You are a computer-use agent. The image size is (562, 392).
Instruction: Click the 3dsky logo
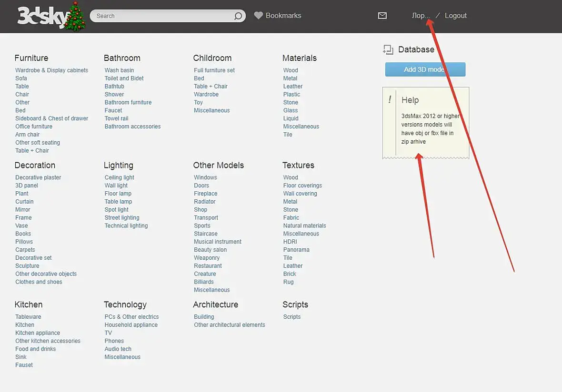pyautogui.click(x=51, y=17)
